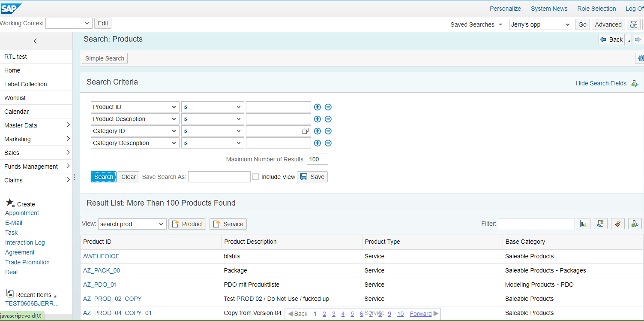This screenshot has height=321, width=644.
Task: Open RTL test in navigation
Action: (x=15, y=57)
